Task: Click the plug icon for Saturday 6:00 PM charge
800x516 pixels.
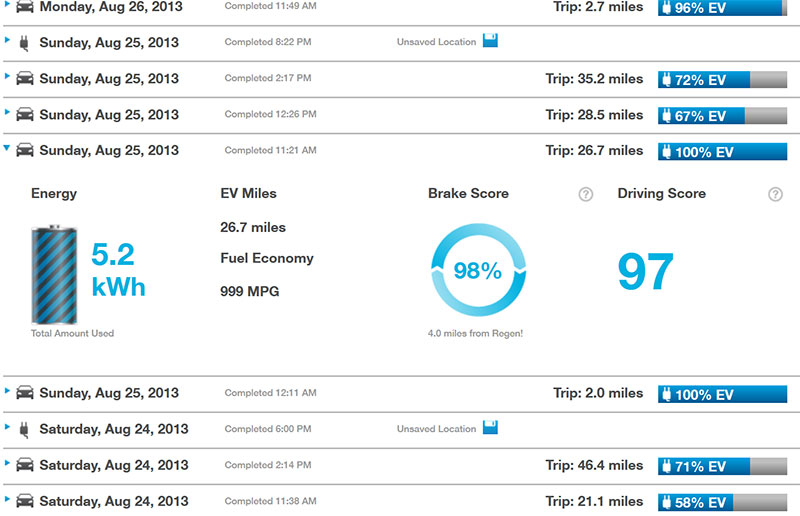Action: [x=24, y=430]
